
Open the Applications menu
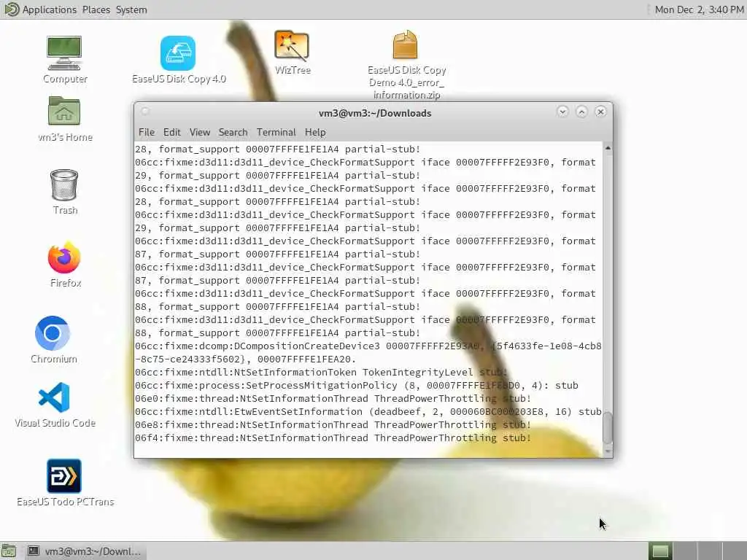coord(49,9)
